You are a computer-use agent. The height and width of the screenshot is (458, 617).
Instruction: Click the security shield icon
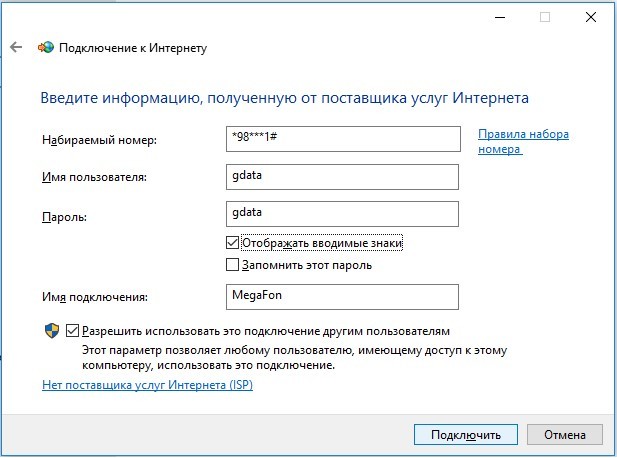pyautogui.click(x=52, y=330)
